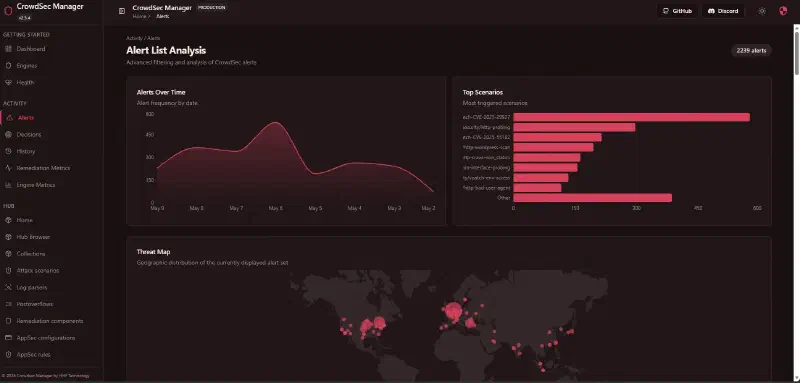Click the 'Threat Map' card title
Screen dimensions: 800x383
click(154, 252)
